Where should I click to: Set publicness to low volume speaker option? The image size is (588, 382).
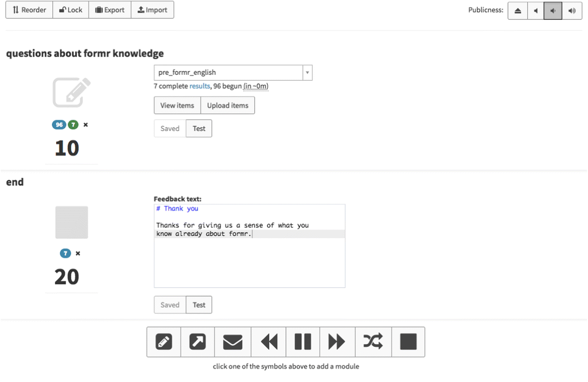pyautogui.click(x=553, y=11)
